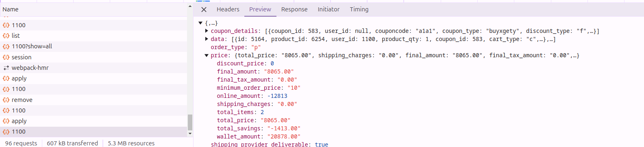Select the highlighted 1100 request at bottom
Viewport: 644px width, 147px height.
click(94, 132)
